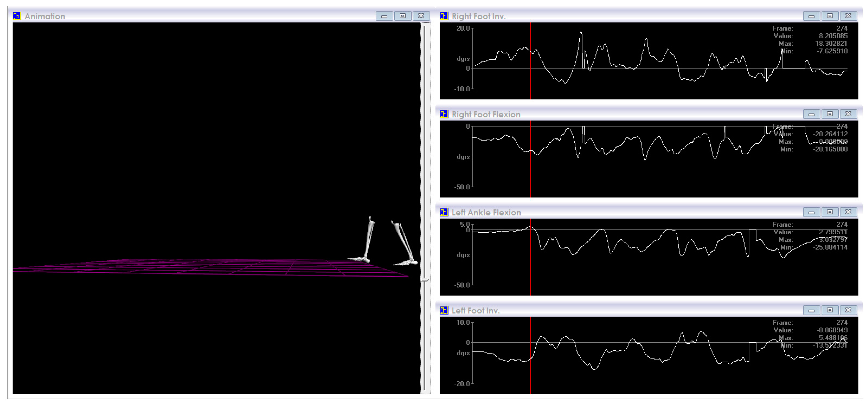Click the Right Foot Inv. window icon
This screenshot has height=405, width=868.
point(444,16)
